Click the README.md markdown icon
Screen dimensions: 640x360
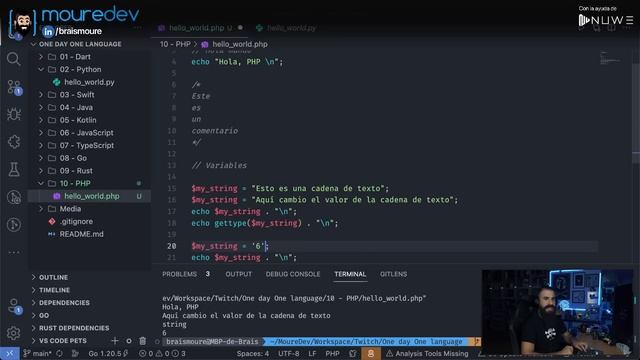(52, 234)
